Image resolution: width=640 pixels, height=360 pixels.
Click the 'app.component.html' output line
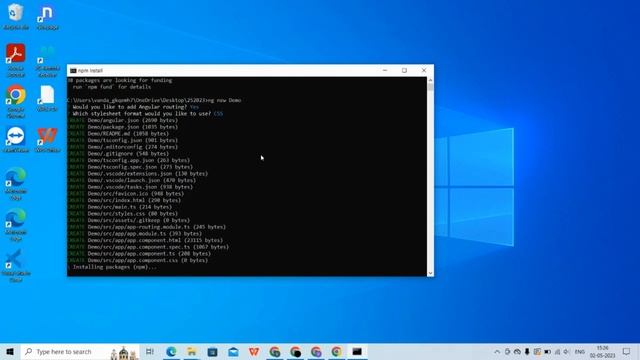(145, 240)
